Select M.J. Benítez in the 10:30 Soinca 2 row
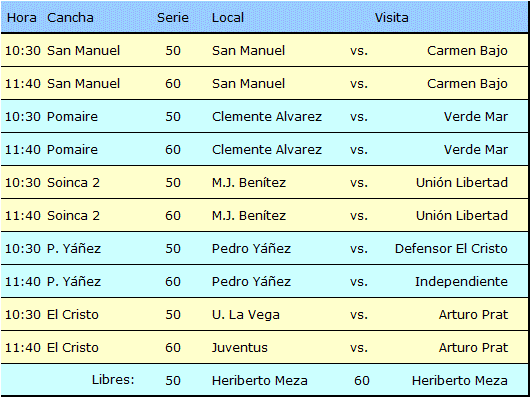This screenshot has width=530, height=397. click(249, 182)
